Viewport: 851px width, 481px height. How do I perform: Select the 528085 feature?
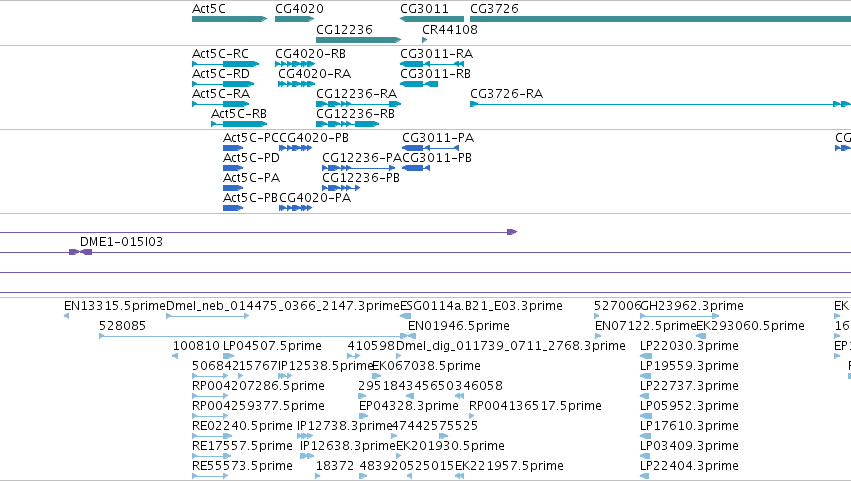coord(253,336)
